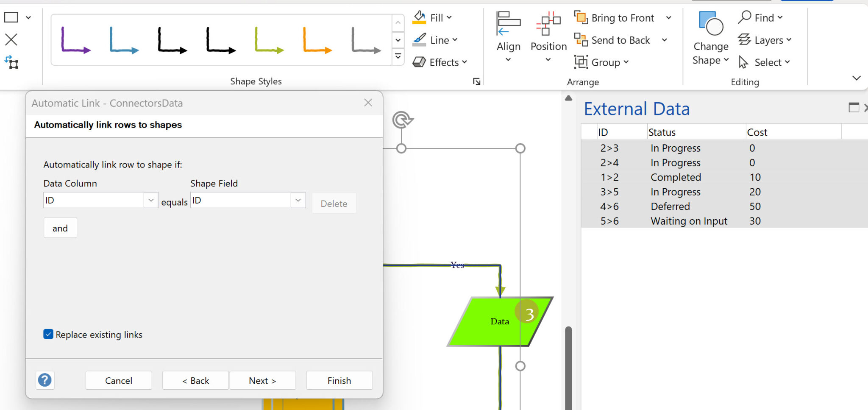Uncheck Replace existing links
This screenshot has height=410, width=868.
(48, 334)
